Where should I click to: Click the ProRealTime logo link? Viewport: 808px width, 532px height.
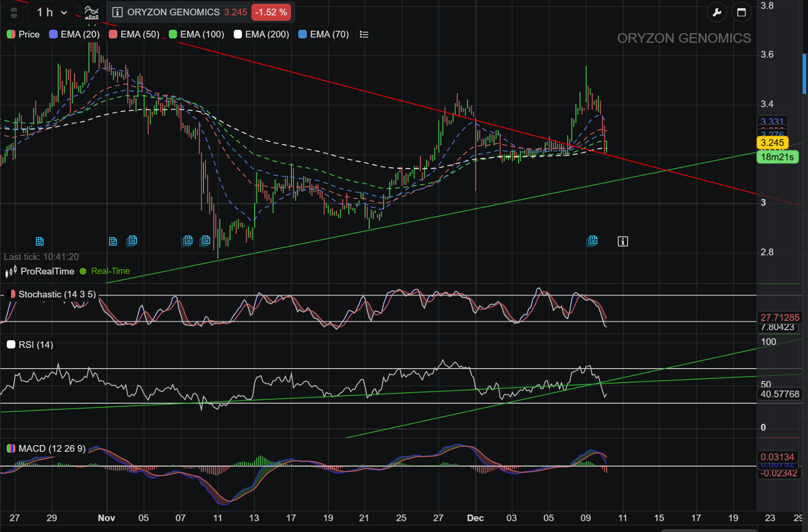(39, 271)
